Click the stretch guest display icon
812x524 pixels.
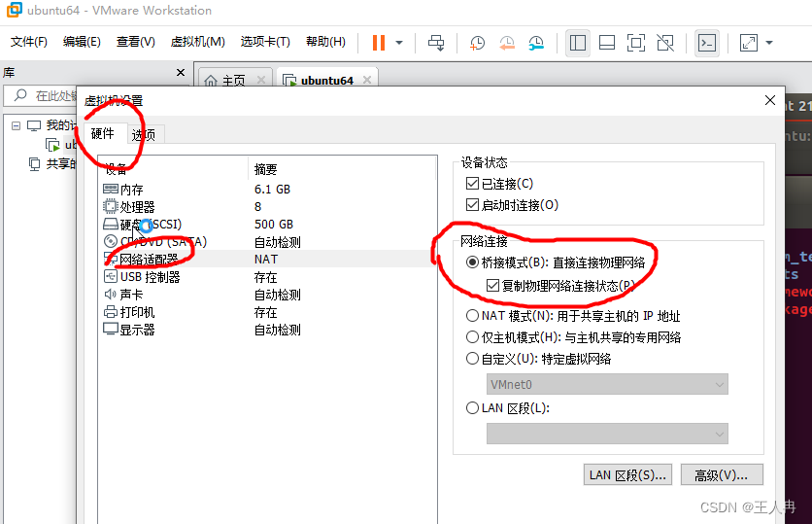click(748, 43)
